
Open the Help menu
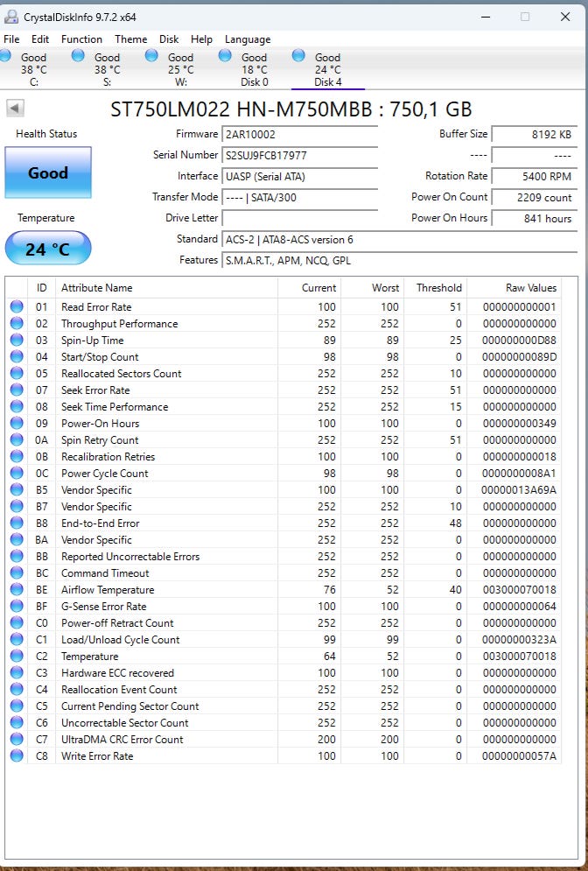click(201, 39)
